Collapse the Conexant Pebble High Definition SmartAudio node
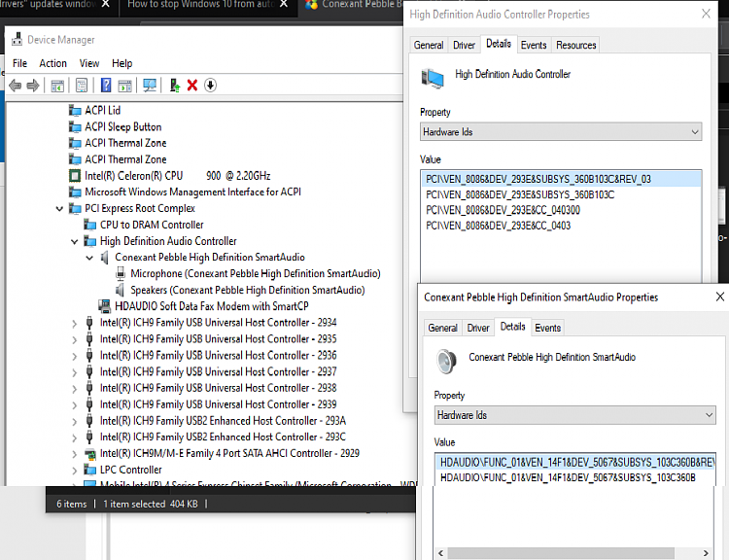The width and height of the screenshot is (729, 560). [x=89, y=258]
